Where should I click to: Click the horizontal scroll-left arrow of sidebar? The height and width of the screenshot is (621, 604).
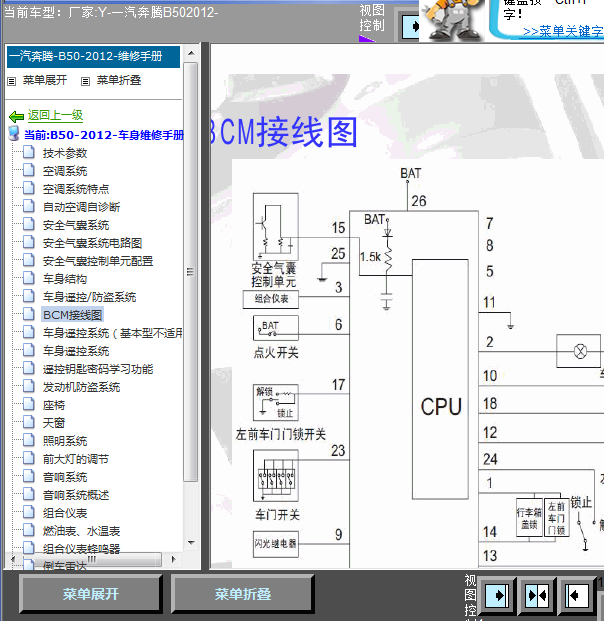point(12,559)
